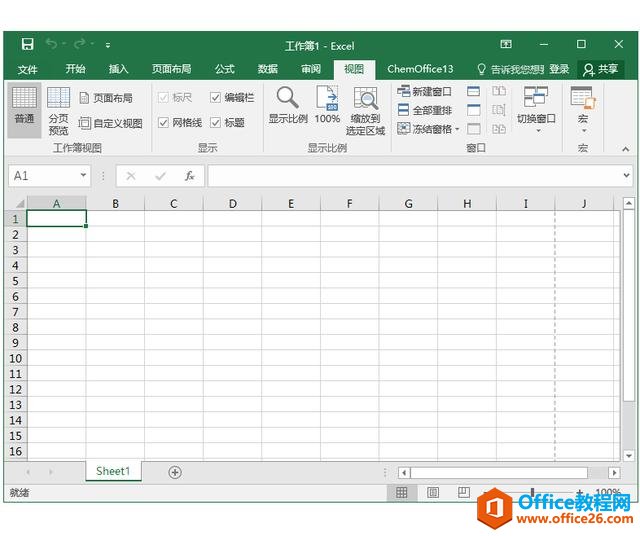Screen dimensions: 640x536
Task: Set zoom to 100% using ribbon button
Action: point(327,105)
